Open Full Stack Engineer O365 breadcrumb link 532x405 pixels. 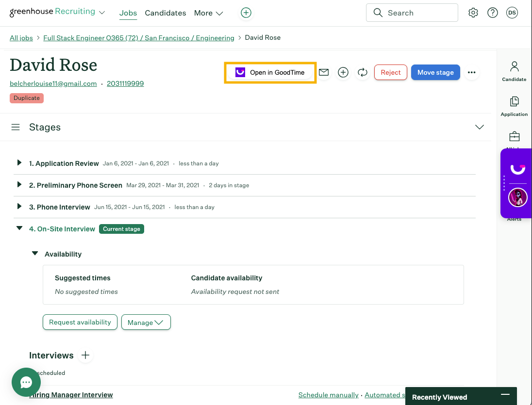[139, 38]
